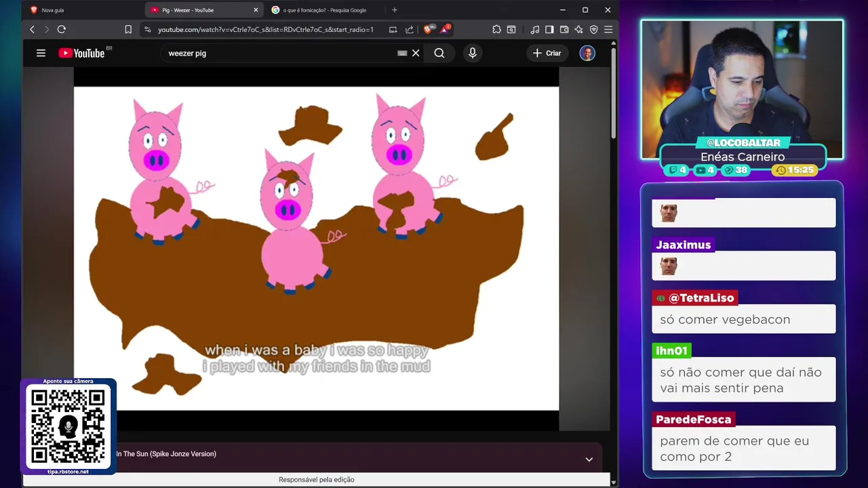Click the @TetraLiso chat username
The width and height of the screenshot is (868, 488).
tap(695, 298)
